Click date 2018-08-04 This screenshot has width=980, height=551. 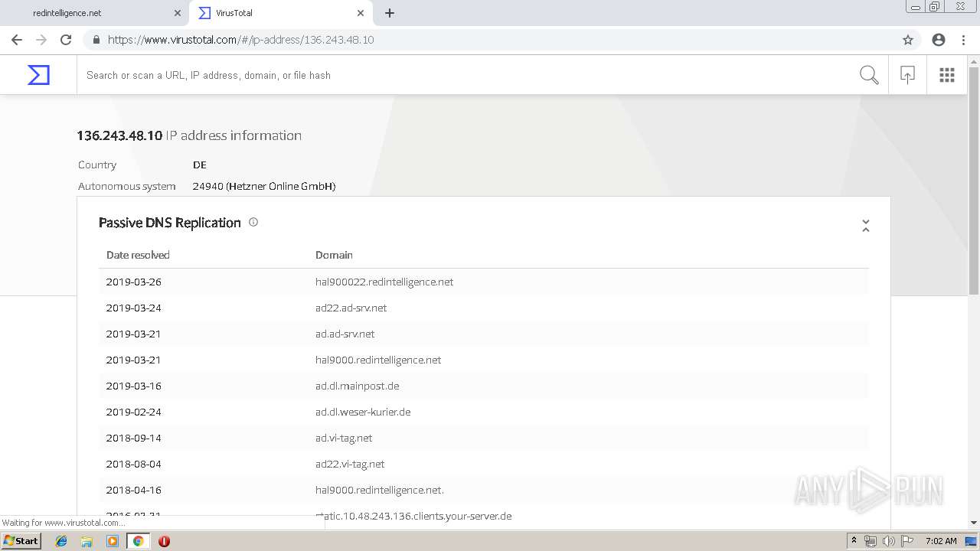pos(134,464)
